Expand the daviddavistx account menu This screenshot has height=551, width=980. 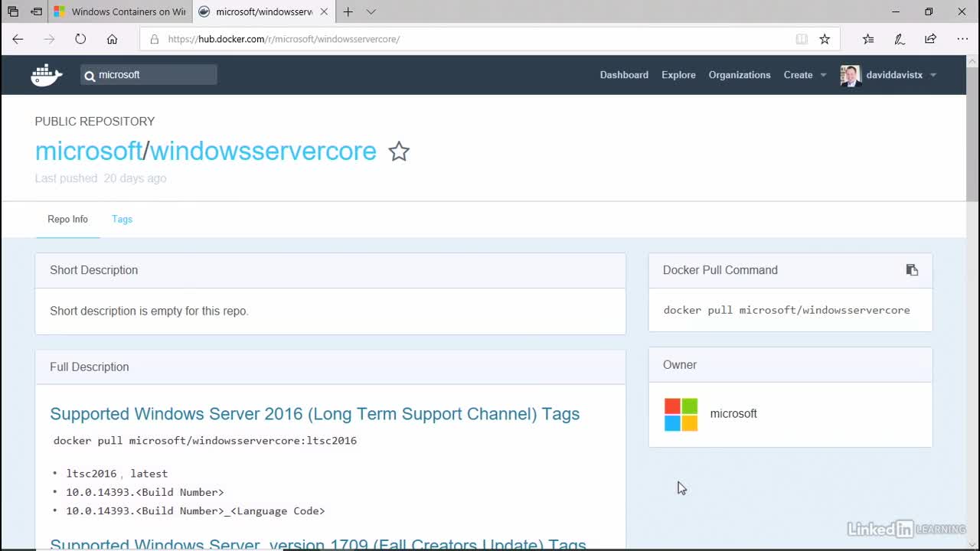point(901,75)
